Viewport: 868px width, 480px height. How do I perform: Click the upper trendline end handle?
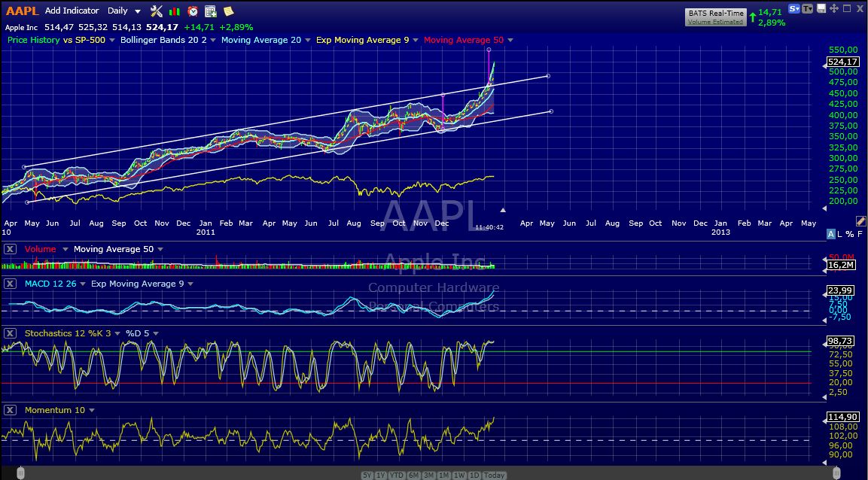[x=547, y=76]
